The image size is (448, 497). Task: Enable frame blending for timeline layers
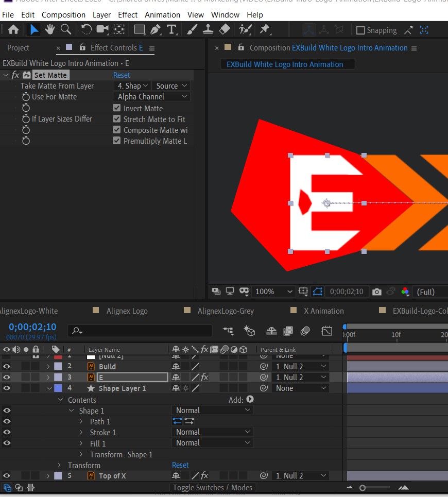click(288, 331)
